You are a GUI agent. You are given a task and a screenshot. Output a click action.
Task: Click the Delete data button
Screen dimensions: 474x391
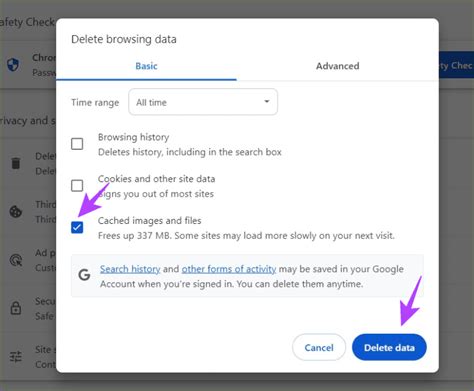tap(389, 347)
